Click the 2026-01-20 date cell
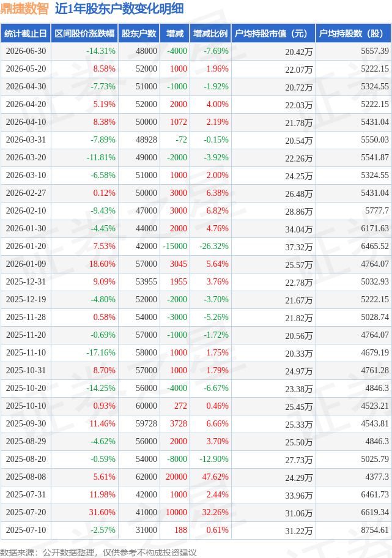The width and height of the screenshot is (392, 558). pyautogui.click(x=26, y=246)
